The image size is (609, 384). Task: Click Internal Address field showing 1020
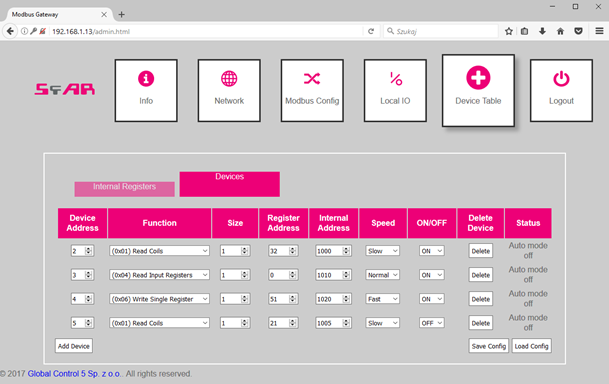click(333, 299)
